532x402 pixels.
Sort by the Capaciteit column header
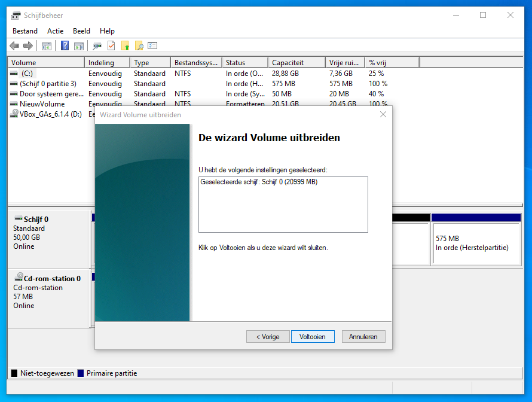tap(288, 63)
